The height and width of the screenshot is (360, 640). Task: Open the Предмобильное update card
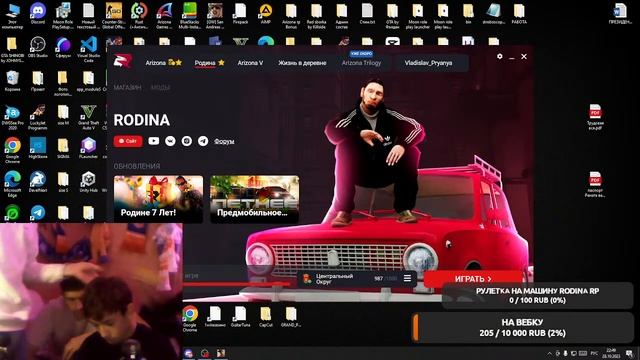point(254,199)
